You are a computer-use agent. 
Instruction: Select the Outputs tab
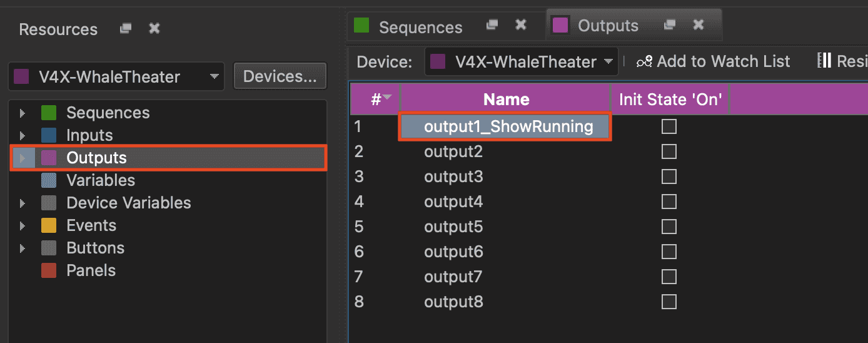(x=608, y=26)
